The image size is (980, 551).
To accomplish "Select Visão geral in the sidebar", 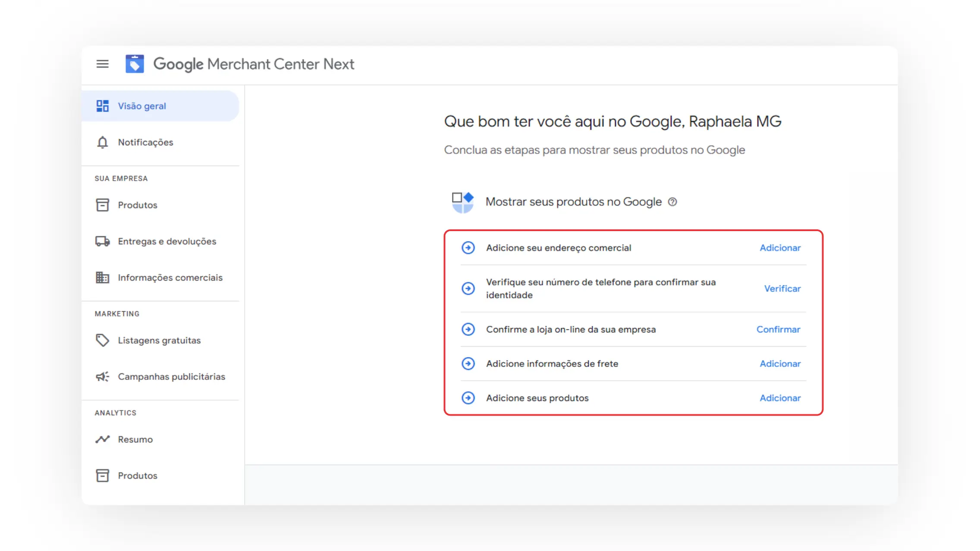I will click(142, 106).
